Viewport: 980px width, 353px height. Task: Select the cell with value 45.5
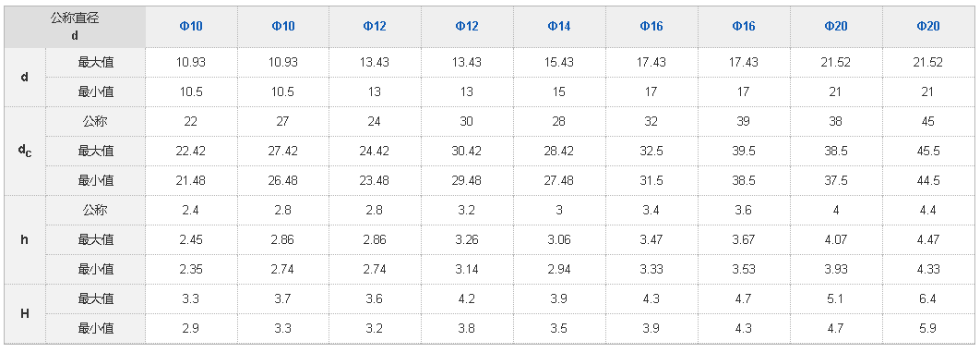click(927, 151)
